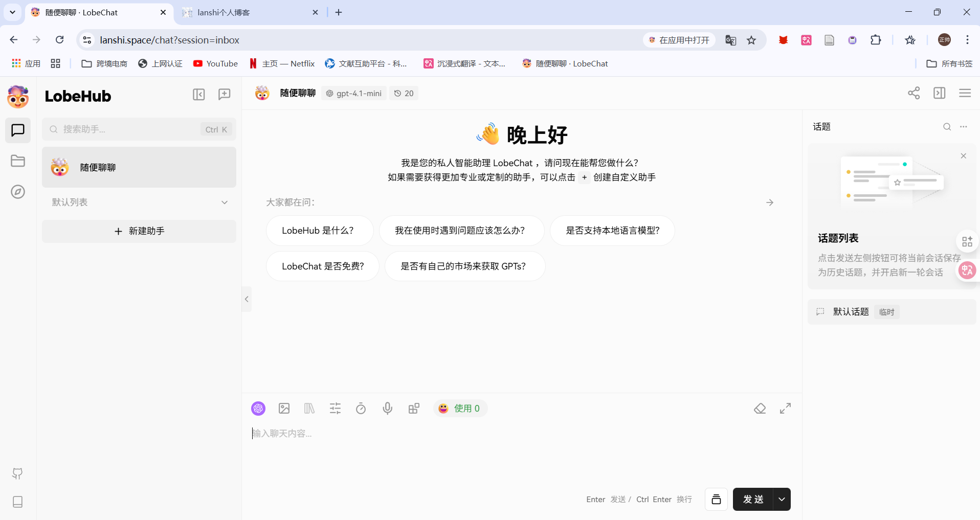Click the history count 20 tag

[x=404, y=93]
